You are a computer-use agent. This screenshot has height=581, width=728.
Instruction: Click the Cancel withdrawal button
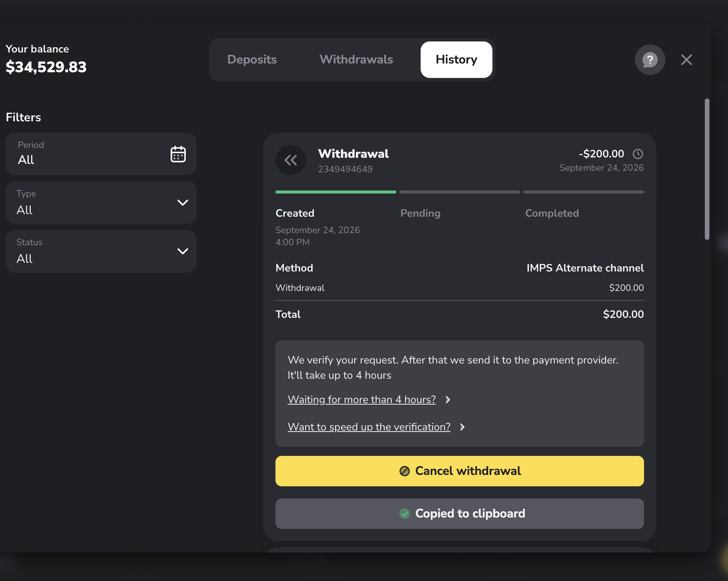click(x=459, y=471)
